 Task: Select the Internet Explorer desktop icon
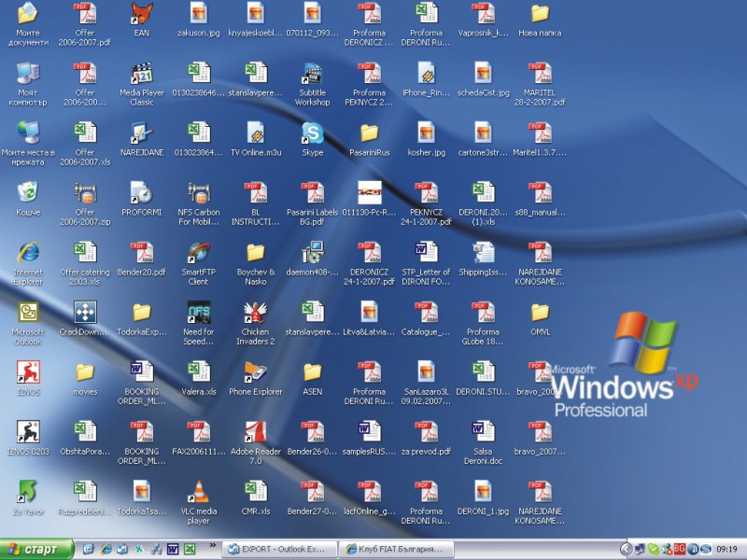point(28,253)
